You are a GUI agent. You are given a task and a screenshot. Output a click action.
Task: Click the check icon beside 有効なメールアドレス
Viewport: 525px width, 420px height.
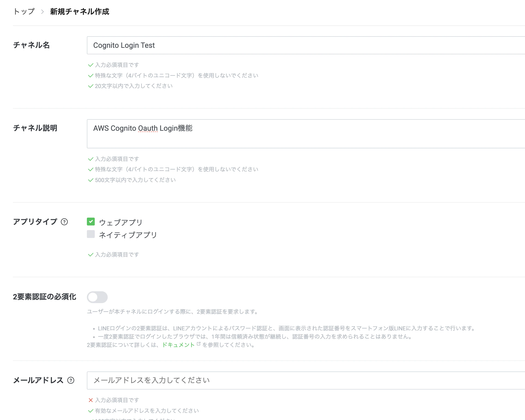(x=91, y=411)
